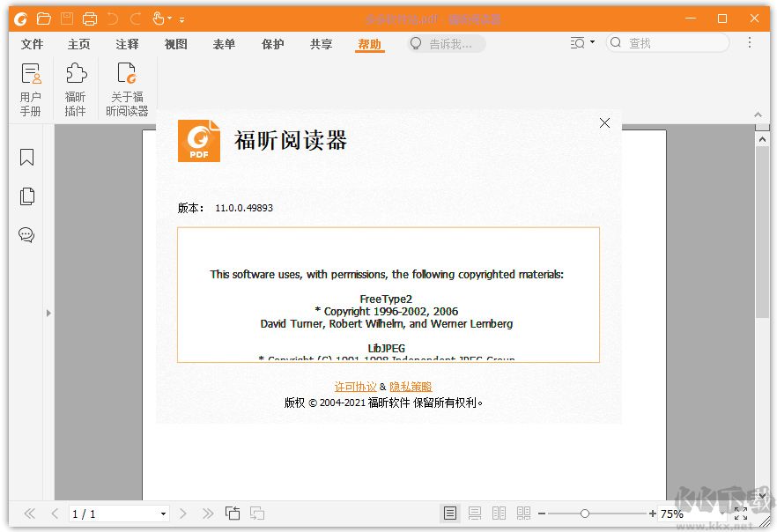The height and width of the screenshot is (532, 777).
Task: Open the bookmarks panel icon
Action: (26, 158)
